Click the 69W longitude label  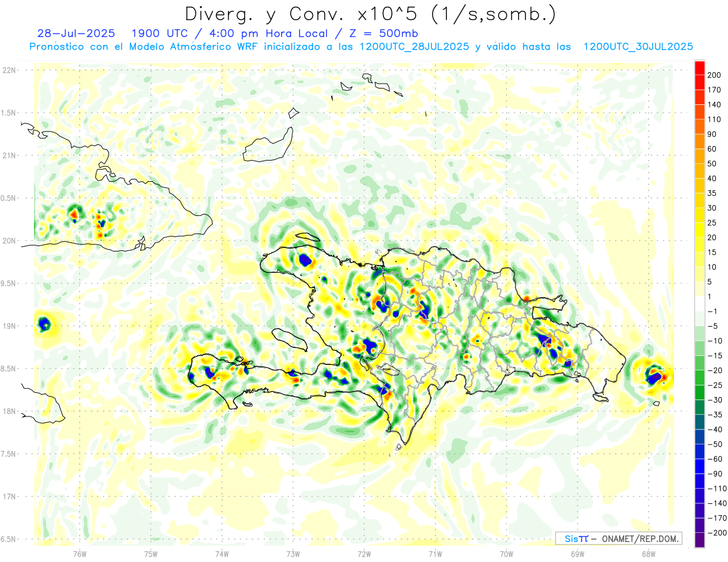point(578,554)
